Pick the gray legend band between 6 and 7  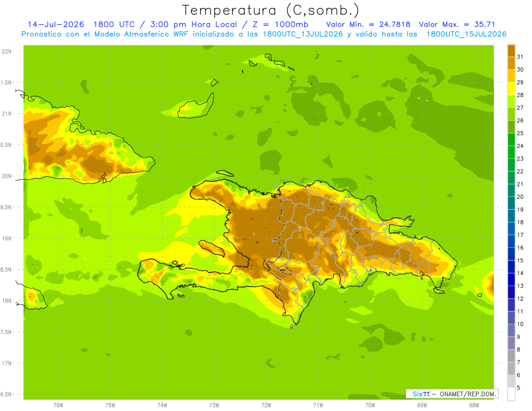[511, 368]
